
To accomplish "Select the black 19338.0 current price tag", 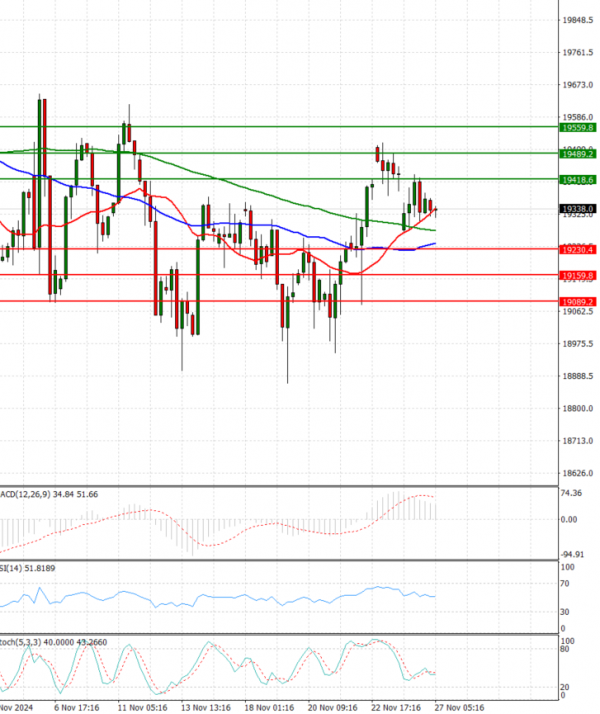I will 578,209.
